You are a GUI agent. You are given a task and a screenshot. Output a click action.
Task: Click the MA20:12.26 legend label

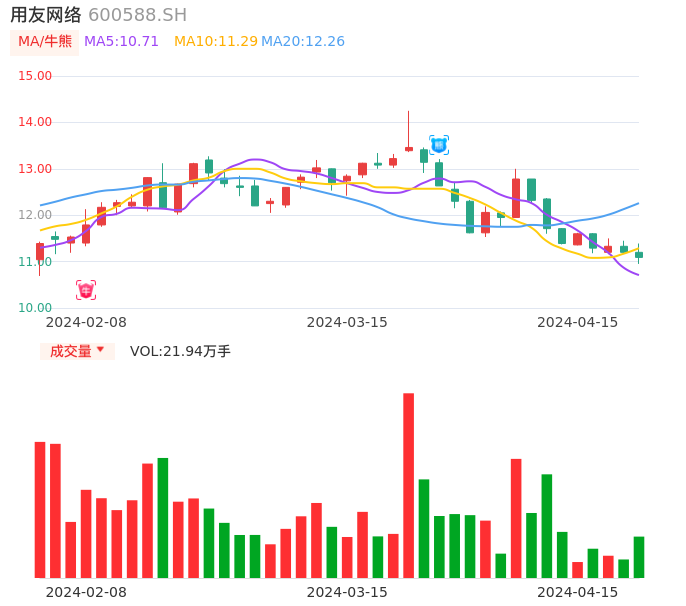pyautogui.click(x=303, y=42)
